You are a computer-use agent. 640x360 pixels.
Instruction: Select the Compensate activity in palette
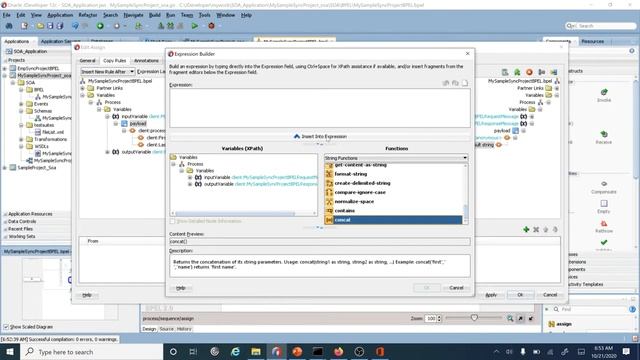(604, 187)
